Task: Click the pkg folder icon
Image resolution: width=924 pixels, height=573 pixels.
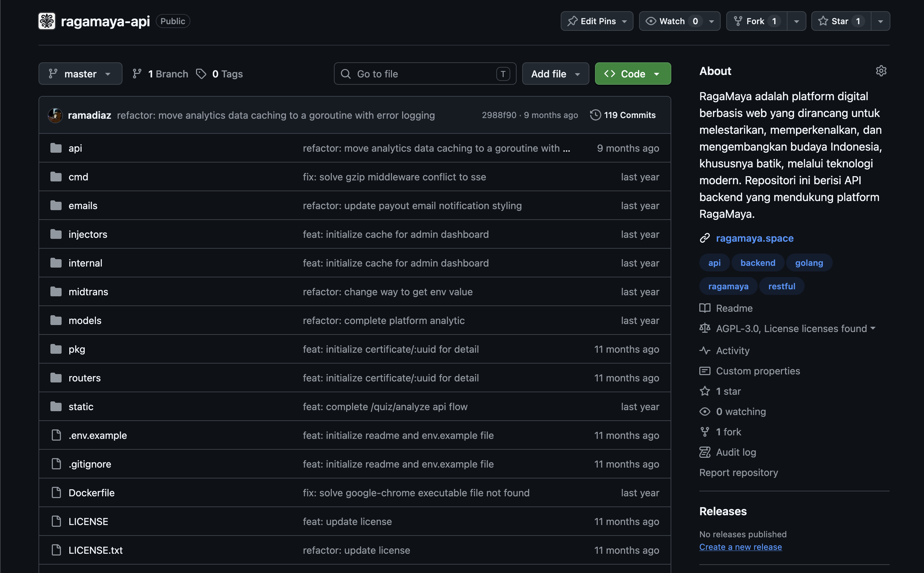Action: [x=56, y=349]
